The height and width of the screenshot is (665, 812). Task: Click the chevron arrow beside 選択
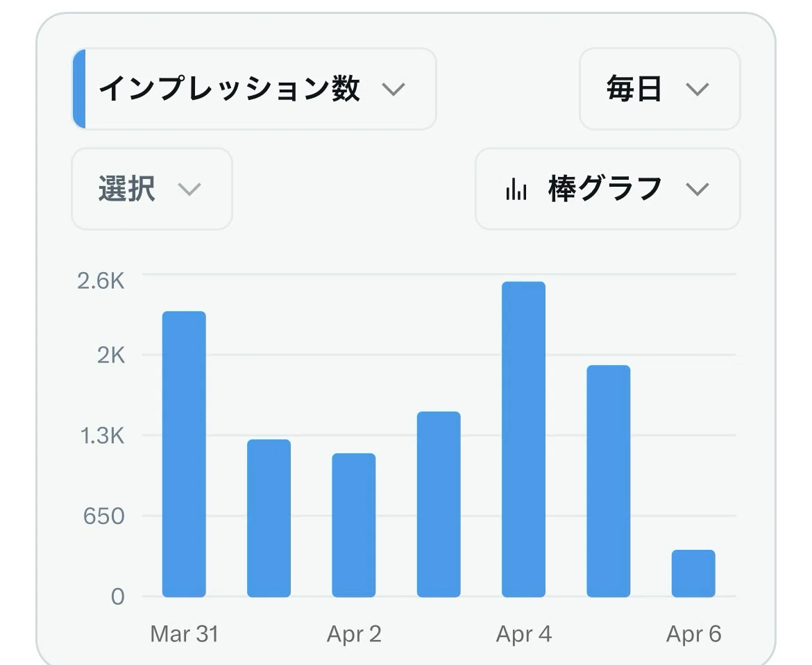[x=189, y=189]
